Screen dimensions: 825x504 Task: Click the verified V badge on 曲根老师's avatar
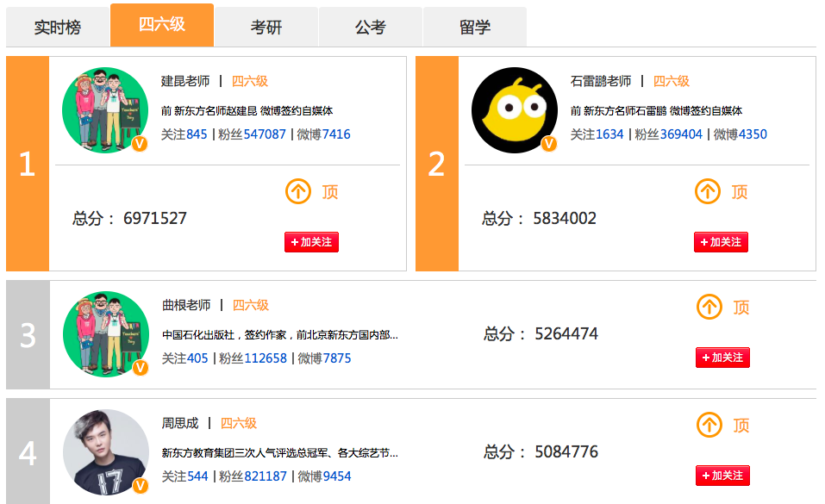coord(141,368)
